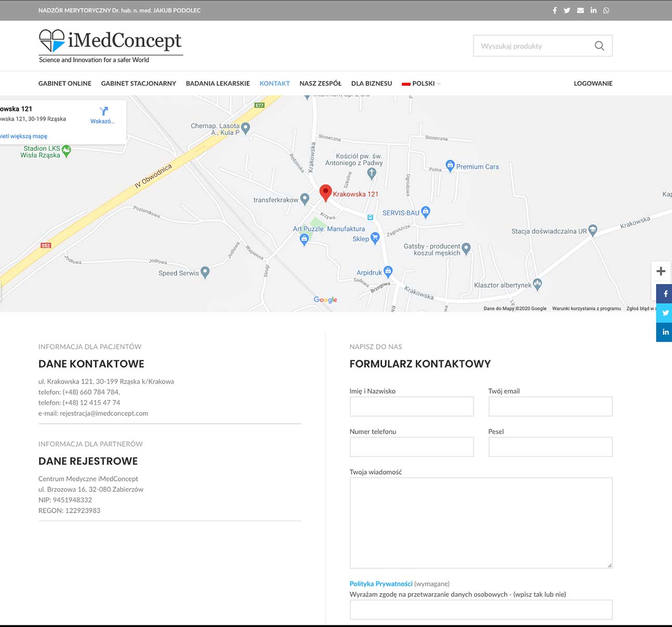Click the telefon (+48) 660 784 784 text
The height and width of the screenshot is (627, 672).
click(x=79, y=392)
